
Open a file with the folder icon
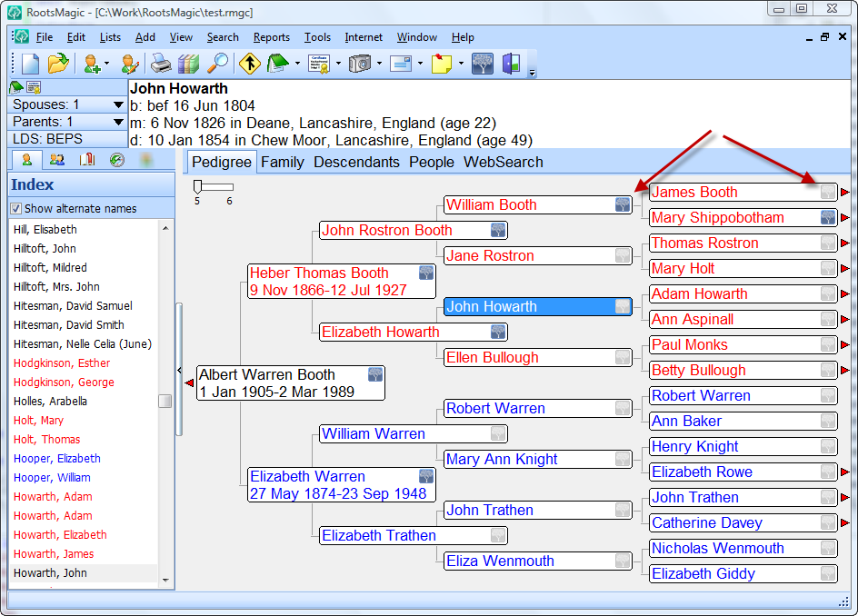(x=58, y=64)
